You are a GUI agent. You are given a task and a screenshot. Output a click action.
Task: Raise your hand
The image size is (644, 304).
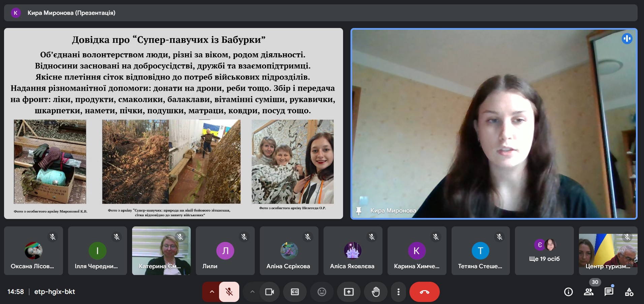pos(375,292)
